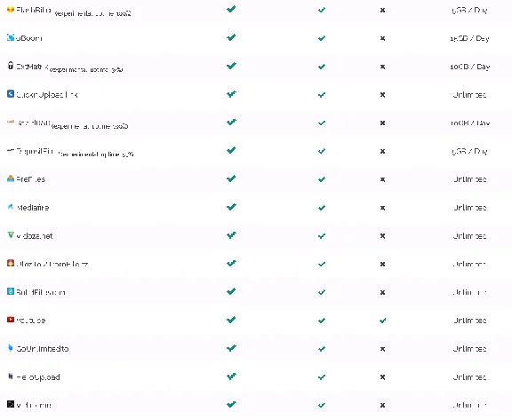Open the vidoza.net host name
This screenshot has height=420, width=512.
35,236
